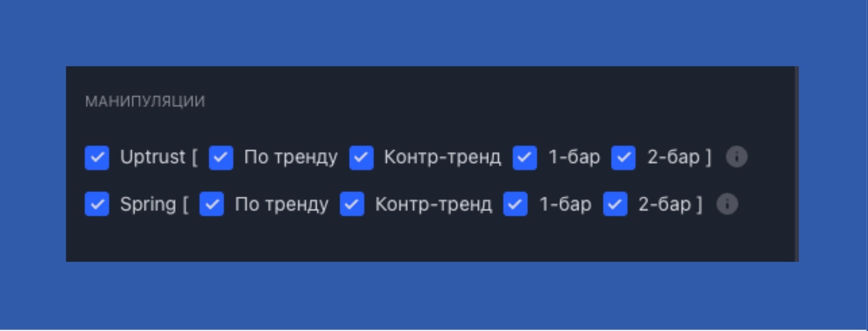The width and height of the screenshot is (868, 331).
Task: Toggle 2-бар setting for Uptrust
Action: [x=623, y=157]
